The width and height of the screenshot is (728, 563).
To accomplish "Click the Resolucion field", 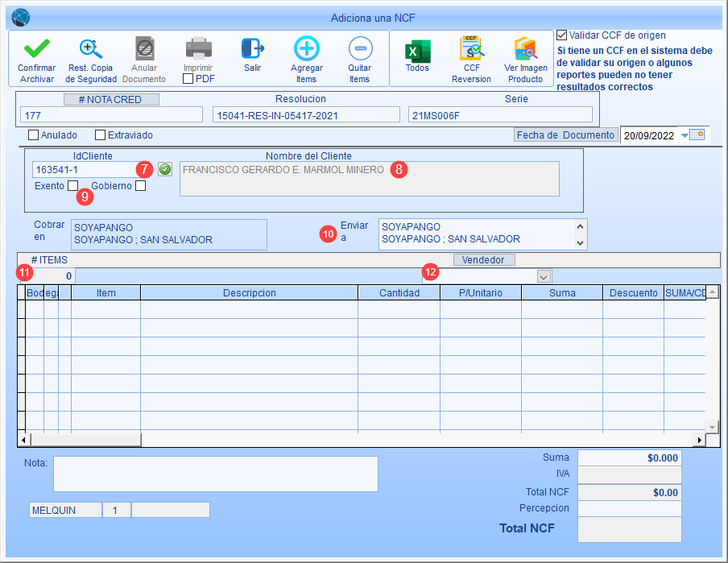I will tap(306, 115).
